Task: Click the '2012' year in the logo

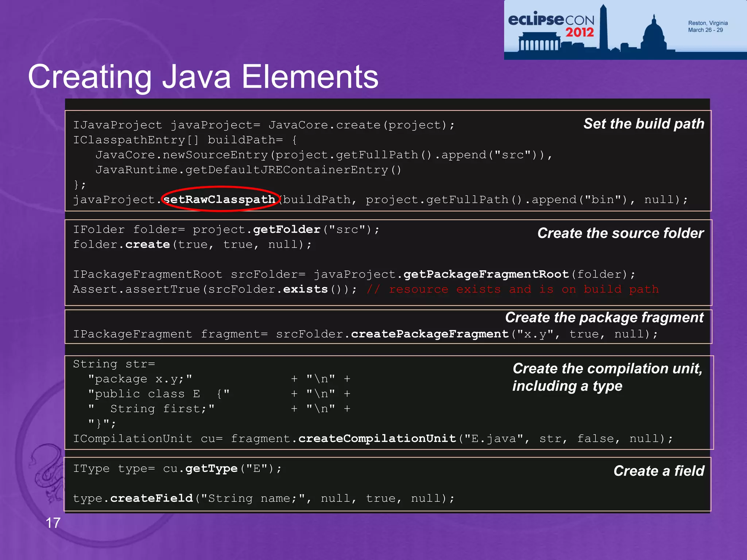Action: (x=580, y=32)
